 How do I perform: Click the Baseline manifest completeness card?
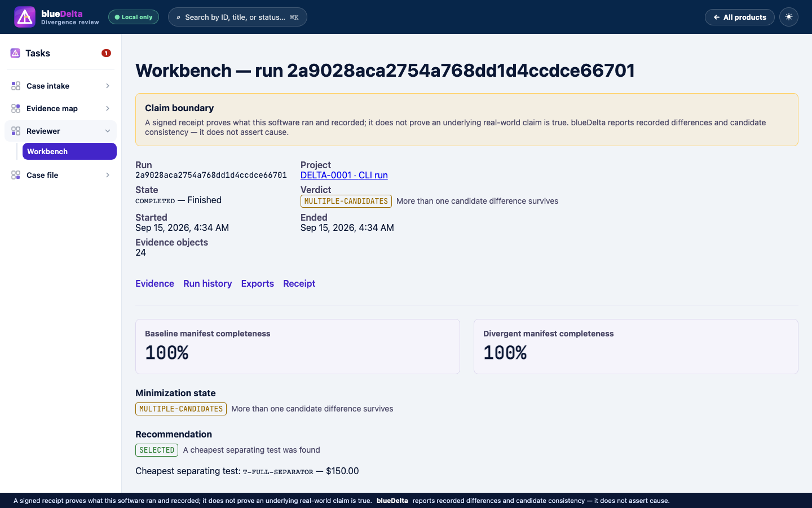point(298,347)
